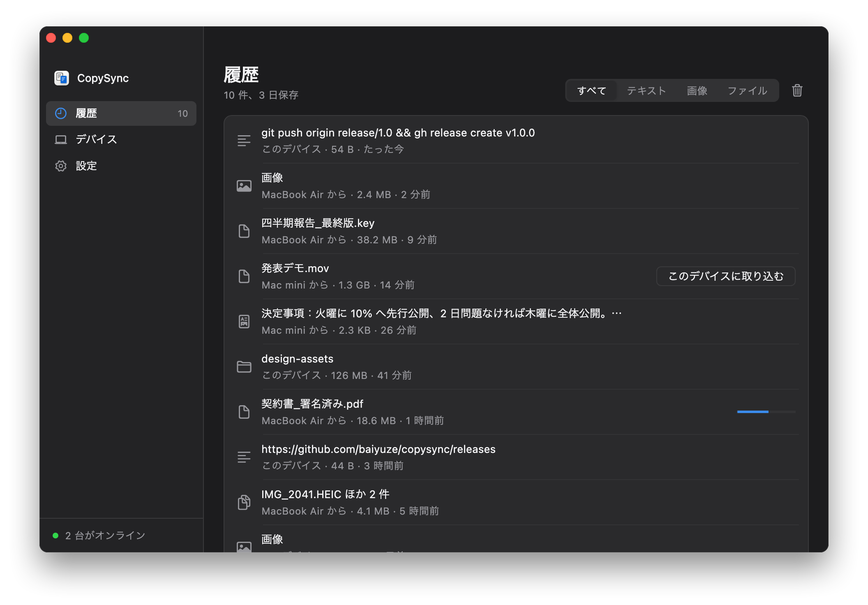
Task: Click the 発表デモ.mov file name
Action: (295, 268)
